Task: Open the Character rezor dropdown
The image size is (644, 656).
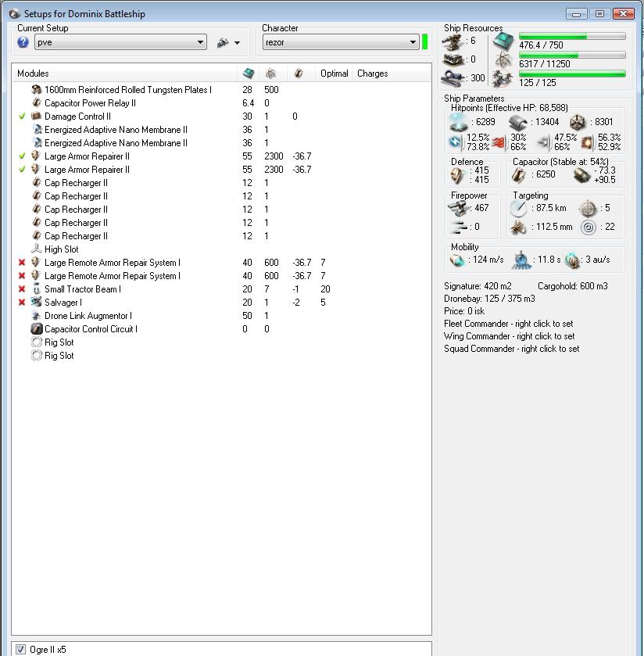Action: coord(341,42)
